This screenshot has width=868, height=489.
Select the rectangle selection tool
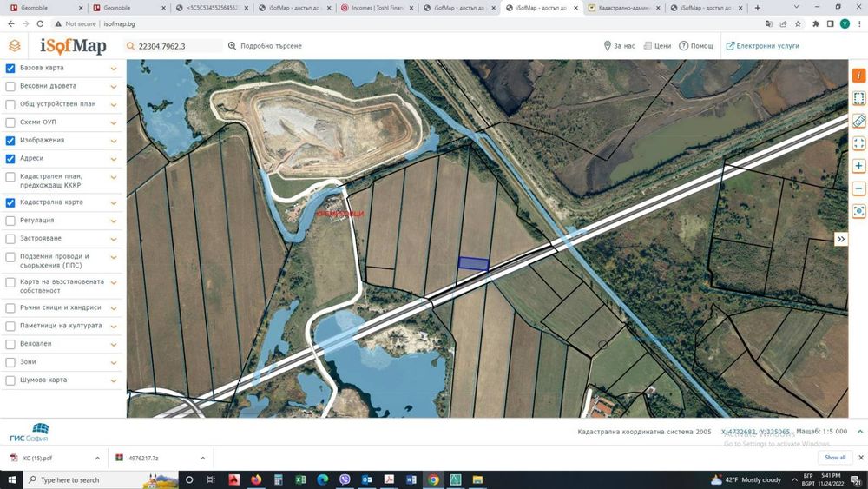[858, 98]
